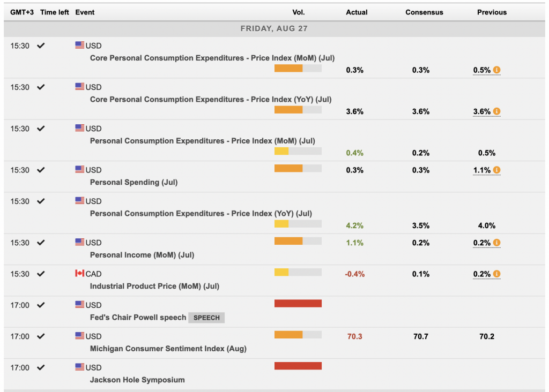
Task: Open the Jackson Hole Symposium event
Action: pyautogui.click(x=137, y=380)
